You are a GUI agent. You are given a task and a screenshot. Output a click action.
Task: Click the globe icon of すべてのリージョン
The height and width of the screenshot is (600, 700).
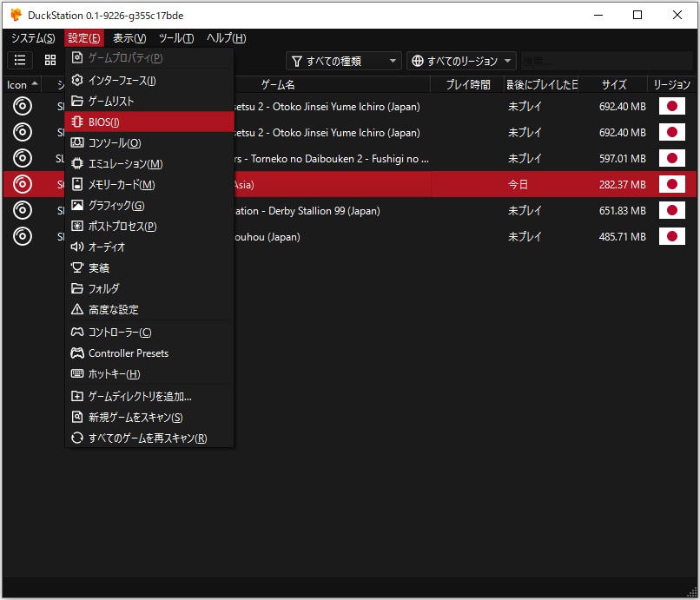click(418, 61)
